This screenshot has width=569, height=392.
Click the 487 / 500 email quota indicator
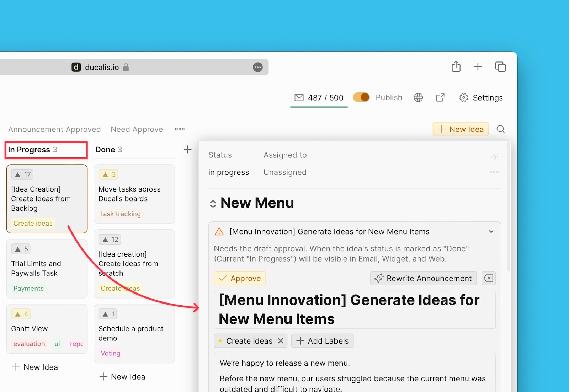[x=319, y=98]
